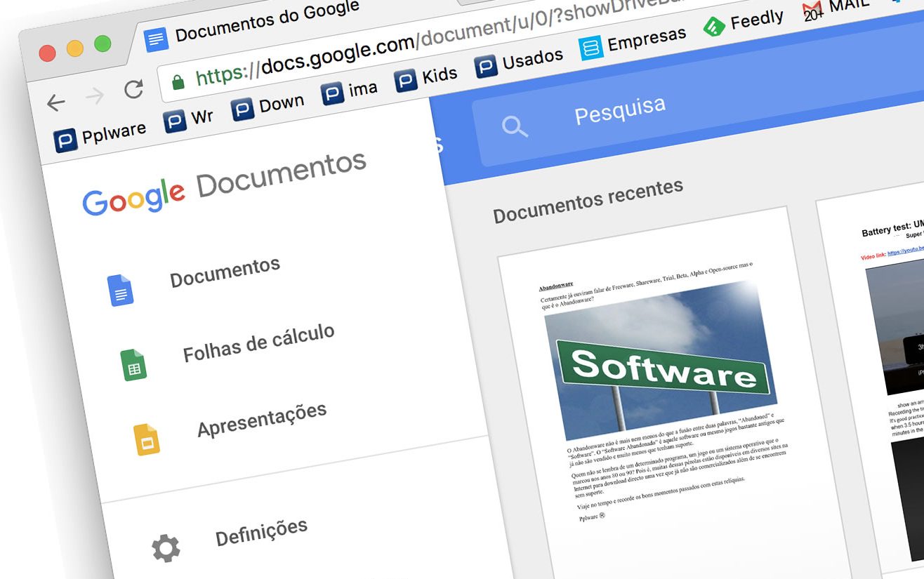
Task: Select Folhas de cálculo menu entry
Action: pos(258,343)
